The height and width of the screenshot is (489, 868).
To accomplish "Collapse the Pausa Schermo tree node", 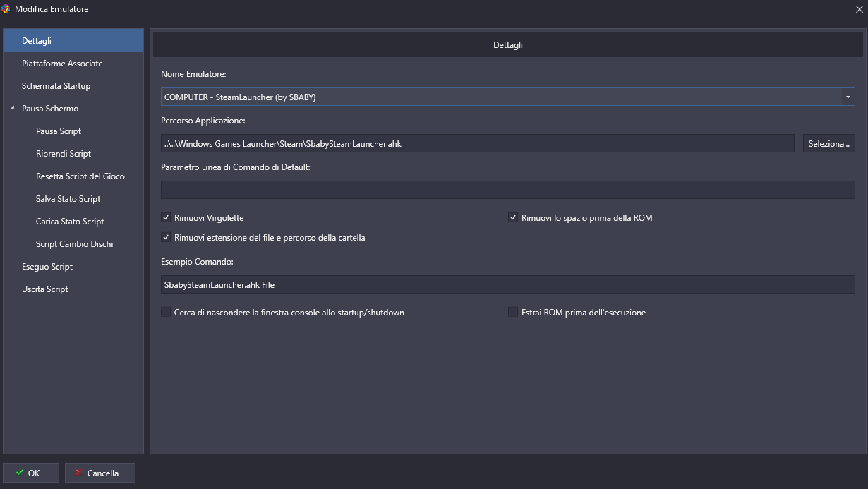I will click(x=12, y=109).
